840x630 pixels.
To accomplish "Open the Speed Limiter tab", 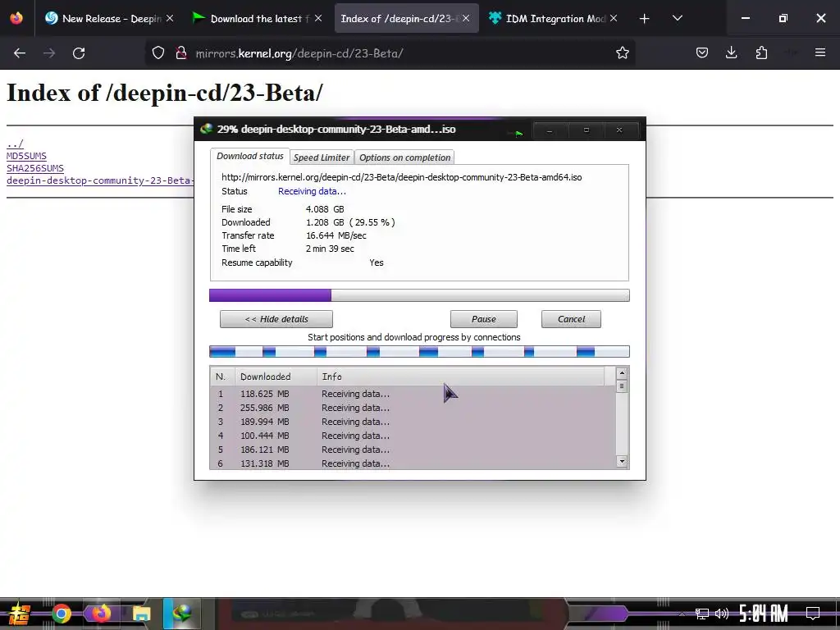I will pyautogui.click(x=322, y=157).
